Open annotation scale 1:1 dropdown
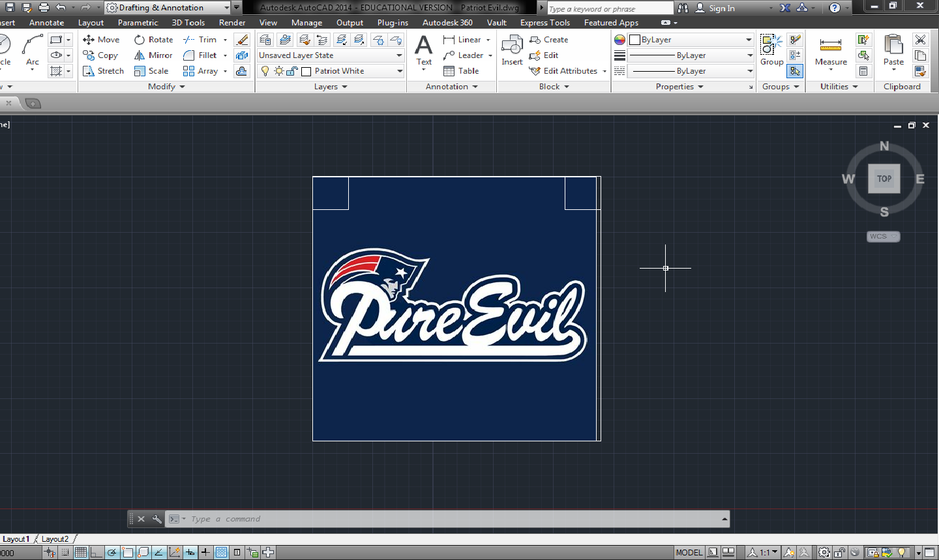Screen dimensions: 939x560 tap(762, 553)
